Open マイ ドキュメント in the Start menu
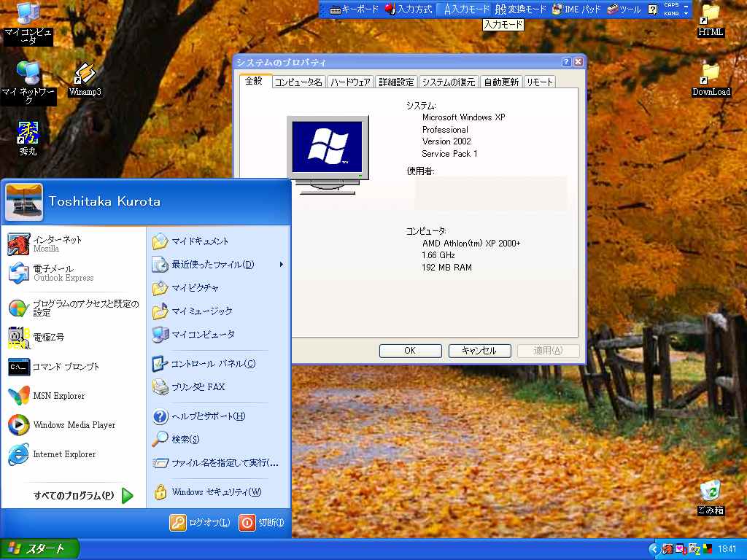 point(218,241)
